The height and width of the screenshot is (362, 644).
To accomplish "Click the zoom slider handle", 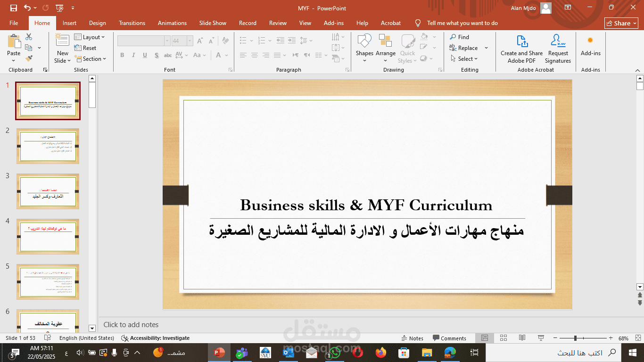I will pyautogui.click(x=575, y=338).
